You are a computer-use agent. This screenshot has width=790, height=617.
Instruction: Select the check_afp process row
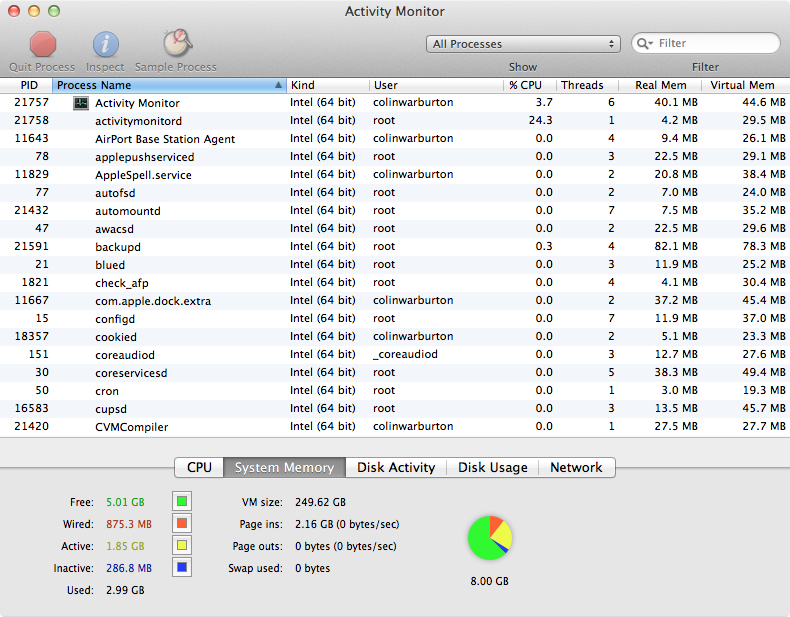(395, 283)
